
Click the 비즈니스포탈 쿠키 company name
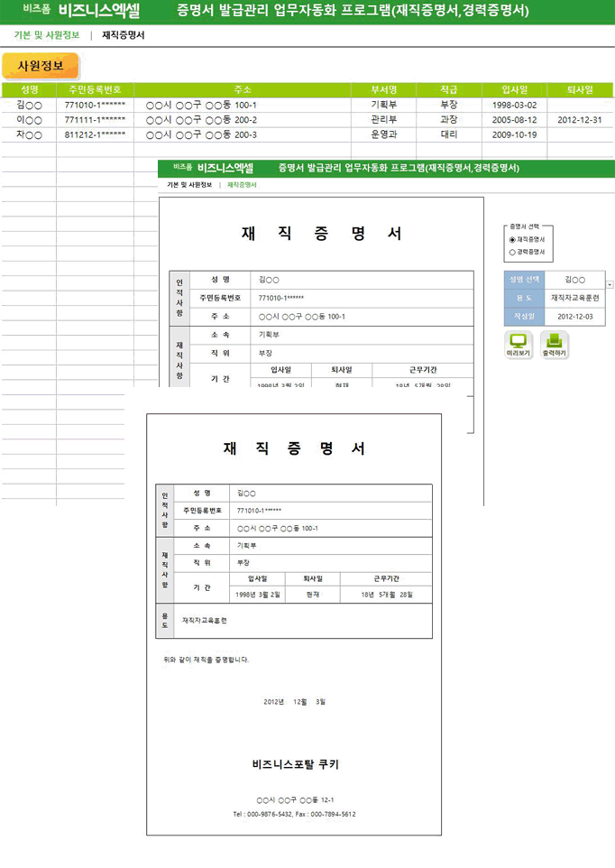click(296, 764)
